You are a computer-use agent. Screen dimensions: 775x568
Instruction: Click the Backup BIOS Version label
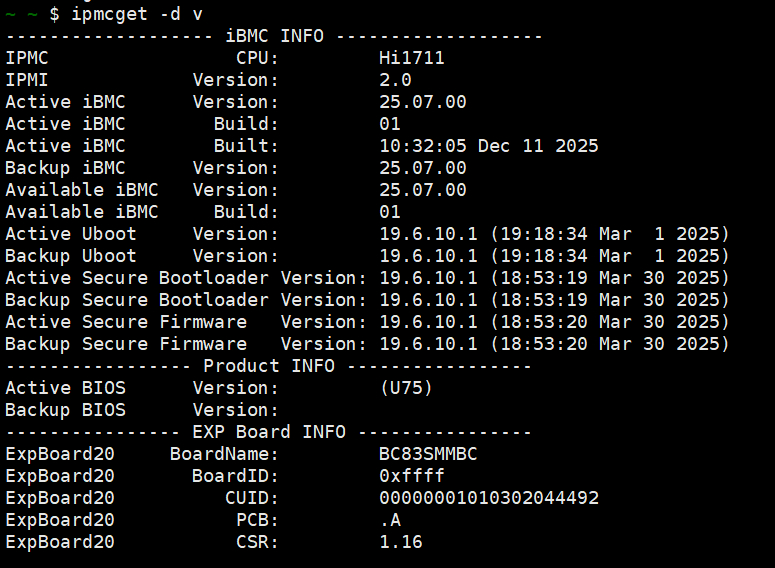point(142,410)
